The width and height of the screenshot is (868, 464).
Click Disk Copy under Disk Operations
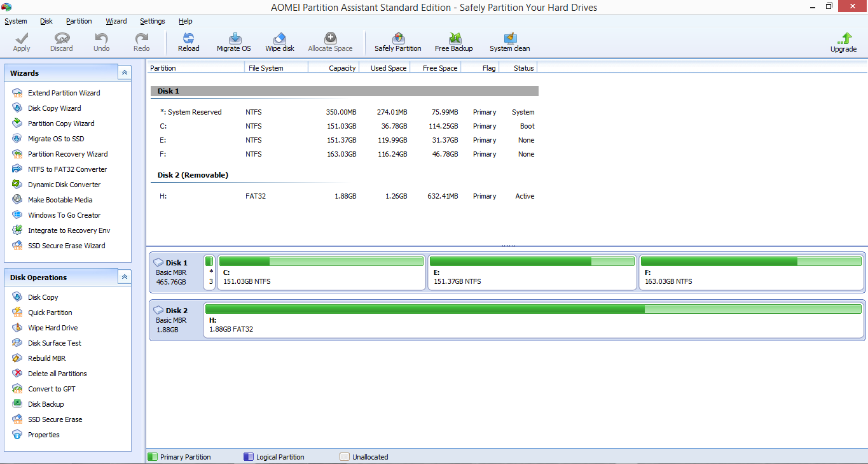click(x=35, y=297)
